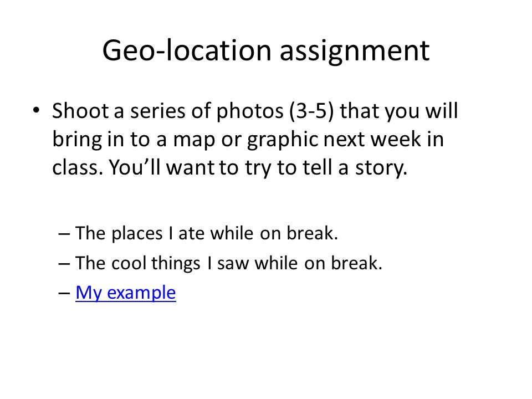Image resolution: width=532 pixels, height=399 pixels.
Task: Click the word example in the blue link
Action: (x=141, y=293)
